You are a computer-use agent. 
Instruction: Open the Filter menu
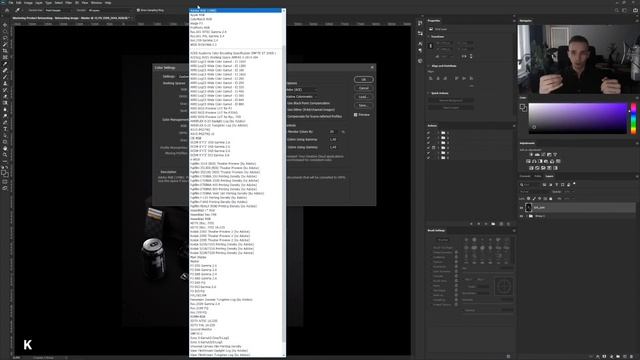(x=69, y=2)
